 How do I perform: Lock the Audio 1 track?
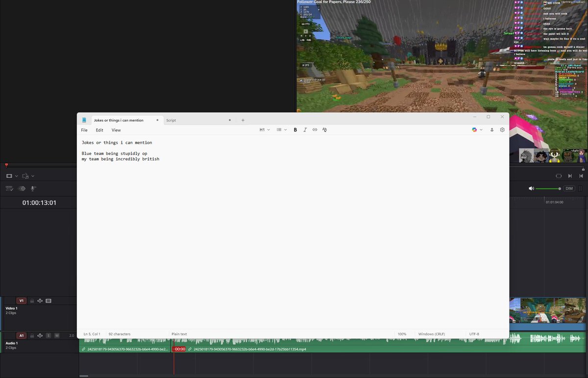pyautogui.click(x=32, y=335)
